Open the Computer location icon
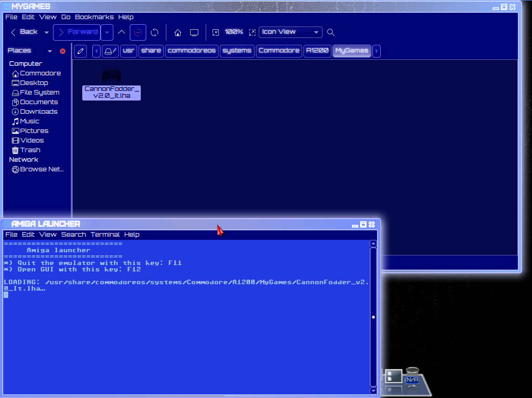532x398 pixels. (x=194, y=32)
